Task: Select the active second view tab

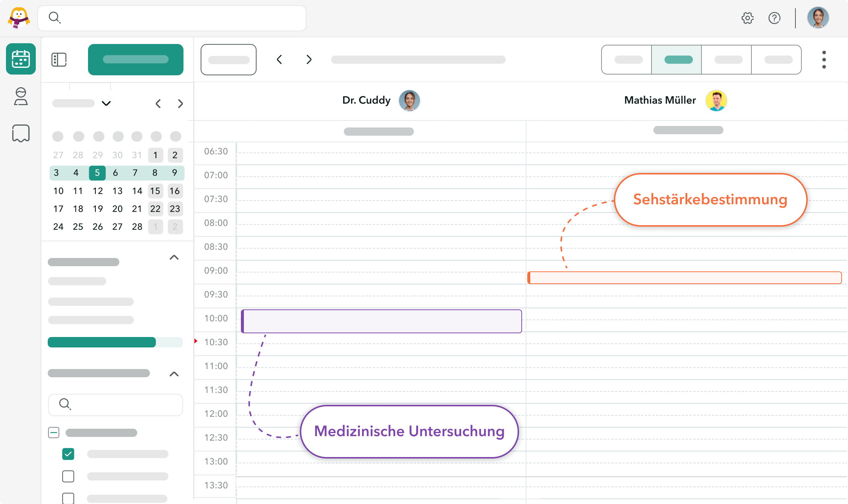Action: tap(676, 60)
